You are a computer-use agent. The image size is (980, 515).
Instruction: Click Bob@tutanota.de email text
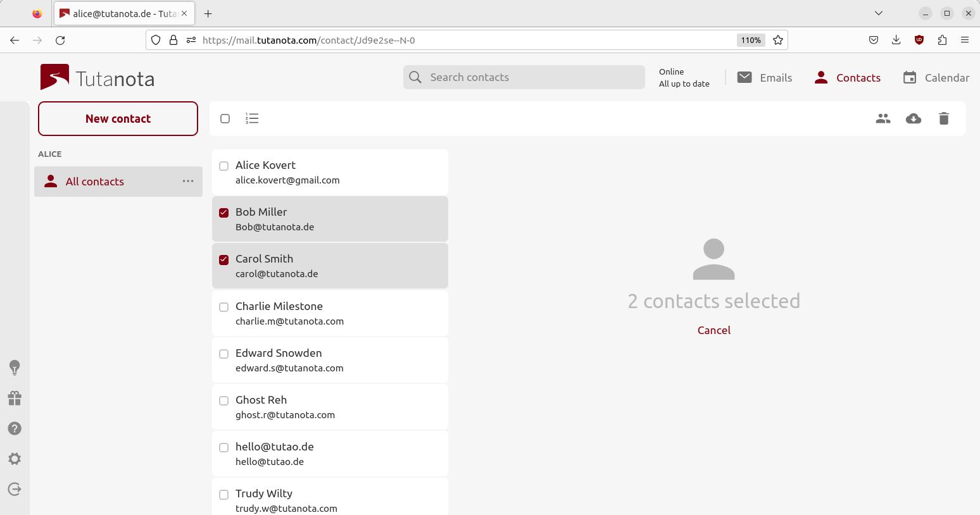[275, 227]
